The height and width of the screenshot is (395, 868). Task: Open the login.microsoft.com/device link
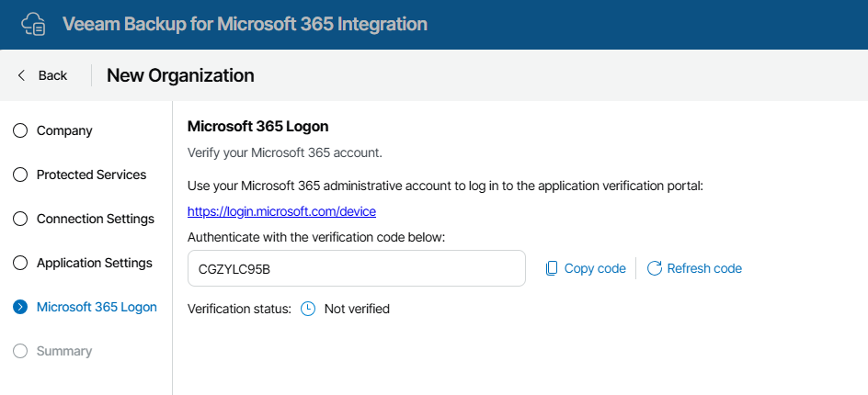[x=281, y=210]
